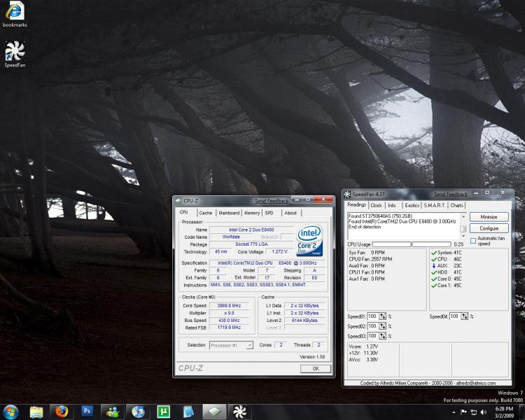Click the Speed02 spinner arrows
525x420 pixels.
(x=382, y=326)
